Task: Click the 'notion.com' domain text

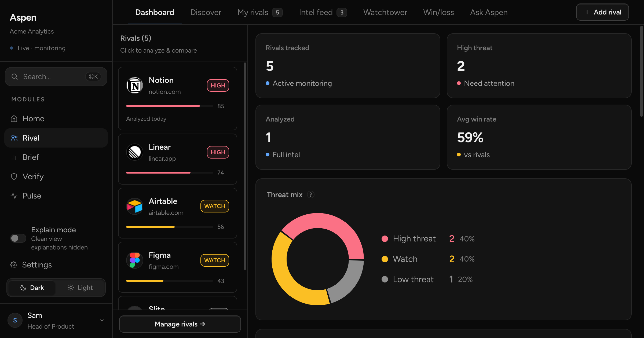Action: [165, 92]
